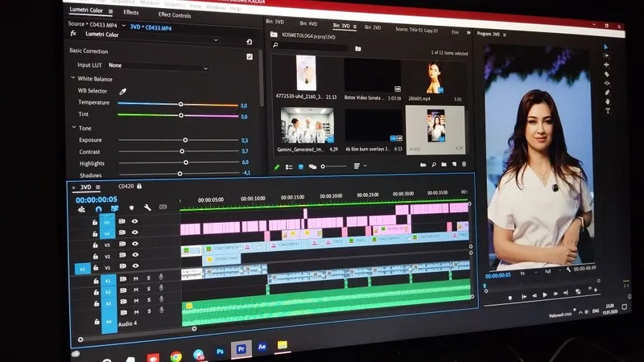644x362 pixels.
Task: Open Chrome from taskbar
Action: tap(176, 356)
